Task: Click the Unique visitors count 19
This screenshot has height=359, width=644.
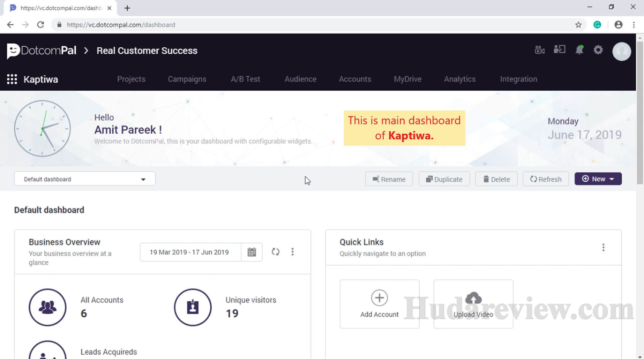Action: pos(232,314)
